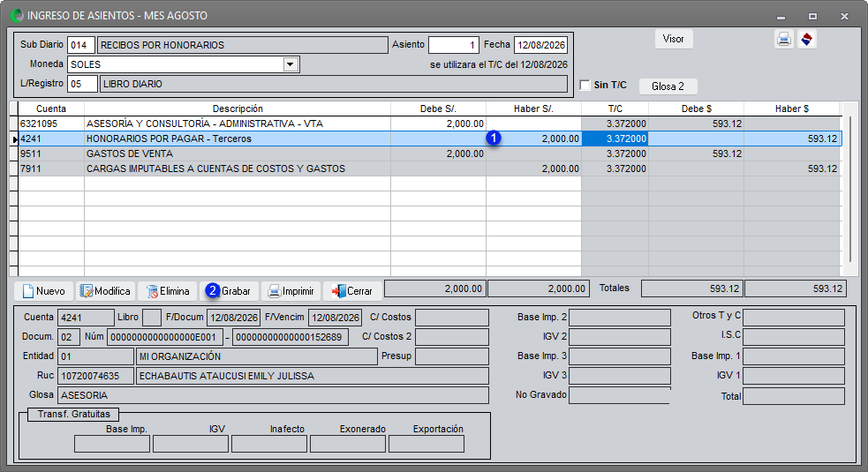
Task: Click the Haber S/. column header
Action: pyautogui.click(x=533, y=109)
